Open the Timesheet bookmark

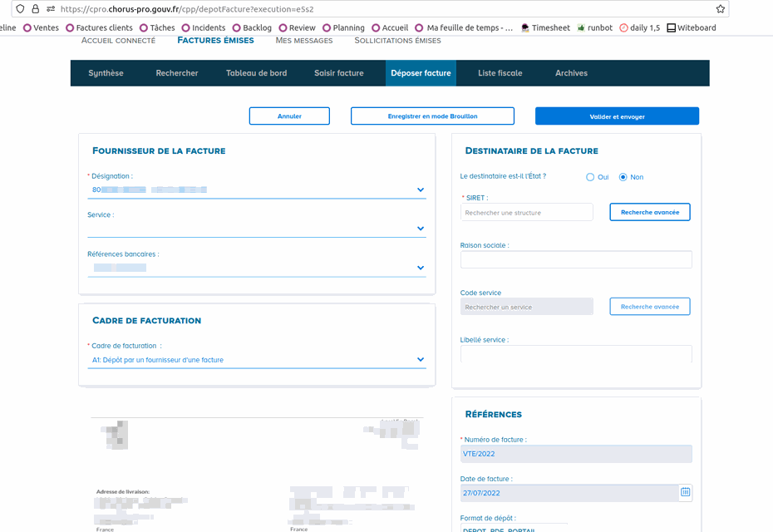pos(545,27)
